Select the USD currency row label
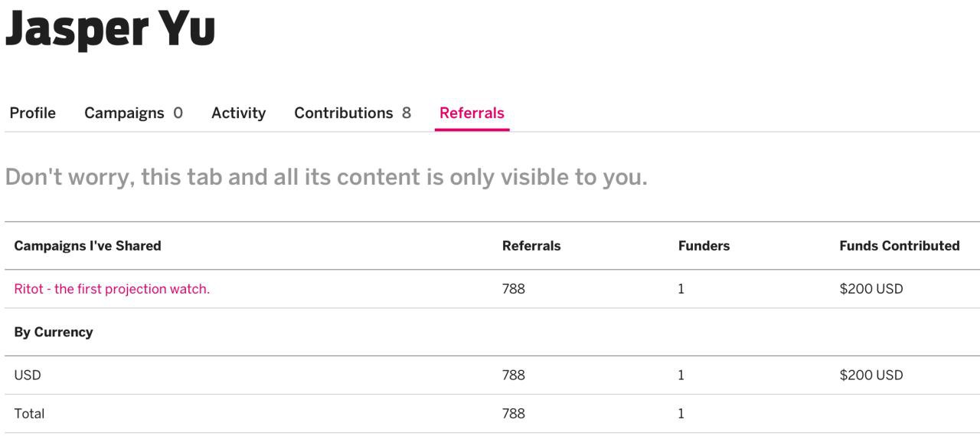Viewport: 980px width, 436px height. 28,375
